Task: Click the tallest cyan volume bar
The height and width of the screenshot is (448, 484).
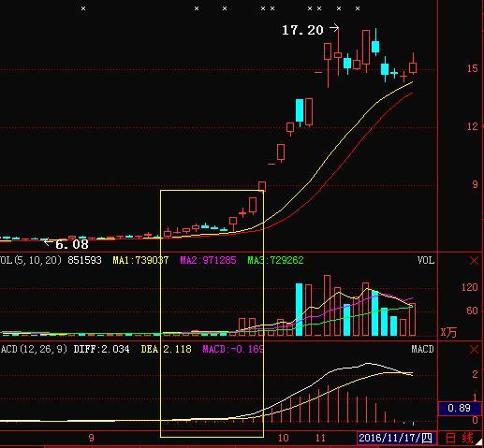Action: click(299, 310)
